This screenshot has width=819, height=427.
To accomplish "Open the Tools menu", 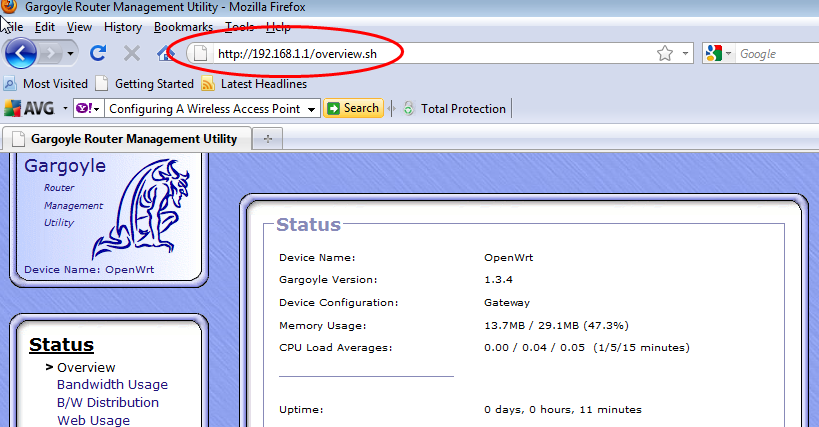I will point(239,27).
